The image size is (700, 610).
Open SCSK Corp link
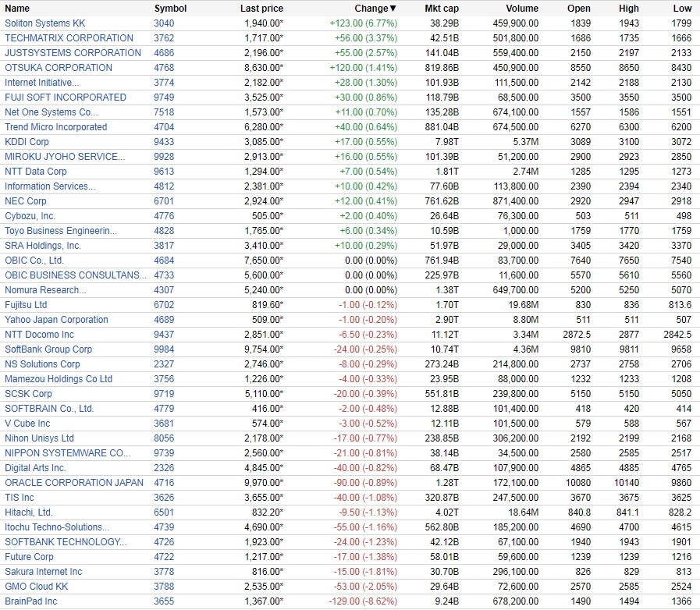click(x=28, y=394)
